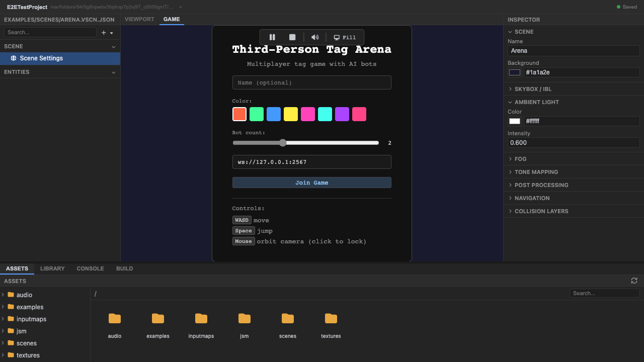Open the audio folder icon in grid
The image size is (644, 362).
(x=115, y=318)
